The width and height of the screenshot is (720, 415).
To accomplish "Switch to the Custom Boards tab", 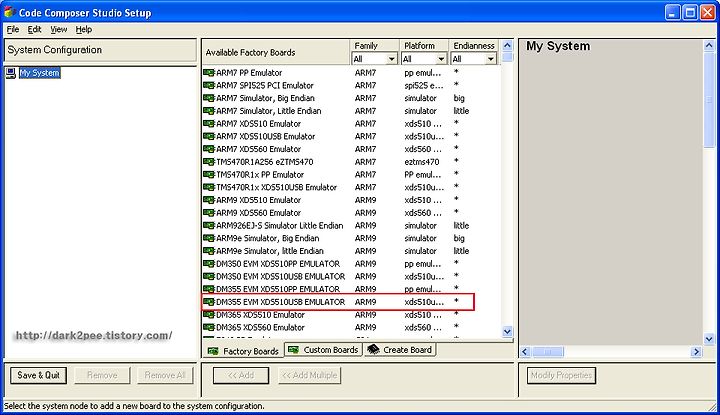I will [x=324, y=350].
